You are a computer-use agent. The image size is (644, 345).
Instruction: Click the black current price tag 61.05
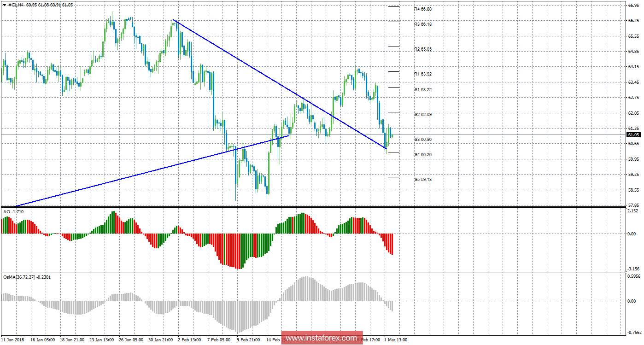(633, 135)
